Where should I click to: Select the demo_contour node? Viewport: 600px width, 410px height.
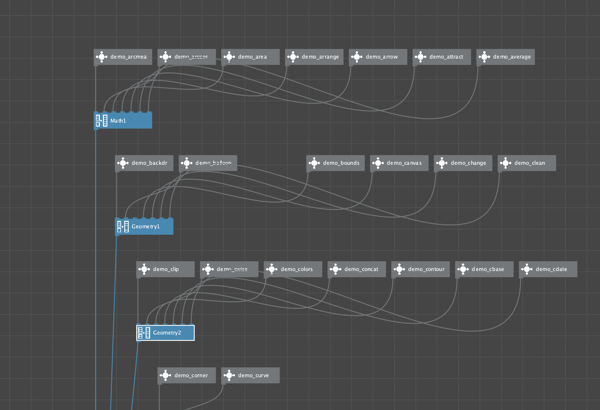point(421,270)
